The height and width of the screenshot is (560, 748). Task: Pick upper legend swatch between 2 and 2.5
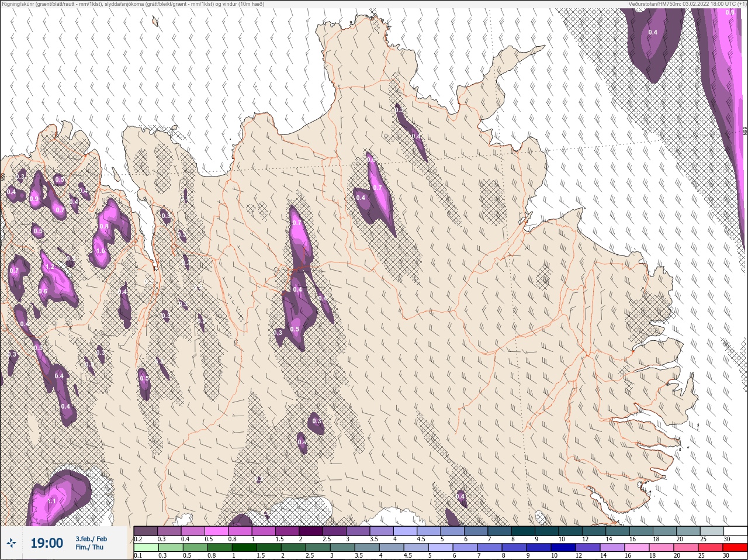point(312,531)
